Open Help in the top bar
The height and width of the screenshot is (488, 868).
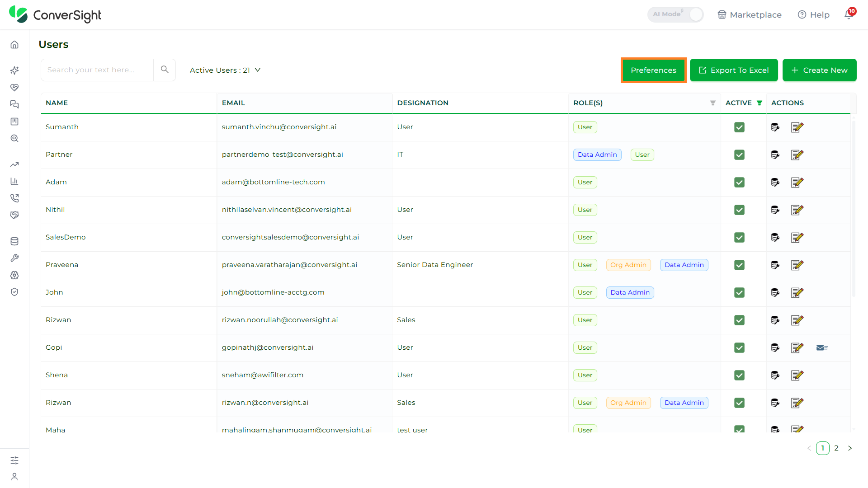point(814,14)
